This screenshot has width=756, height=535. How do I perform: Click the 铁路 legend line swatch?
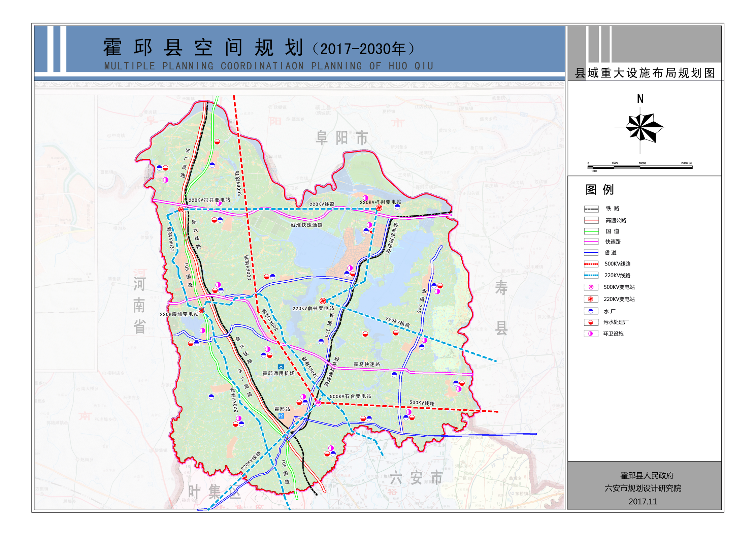click(591, 209)
